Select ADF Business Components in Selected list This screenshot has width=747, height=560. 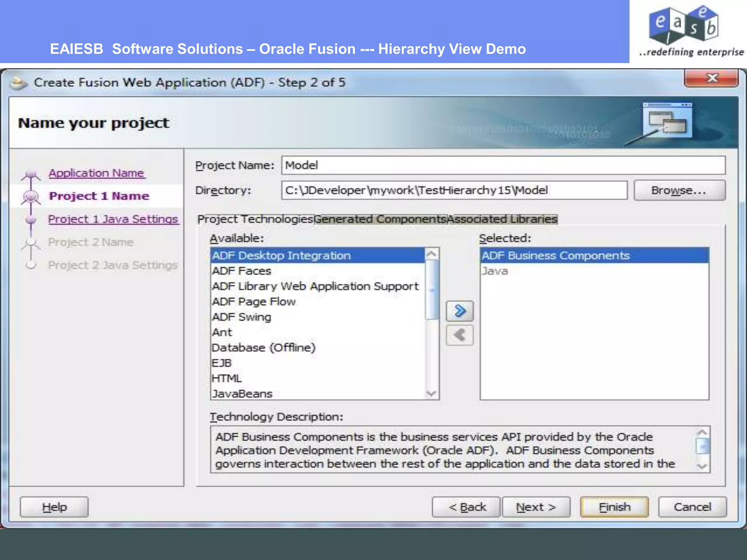point(556,256)
